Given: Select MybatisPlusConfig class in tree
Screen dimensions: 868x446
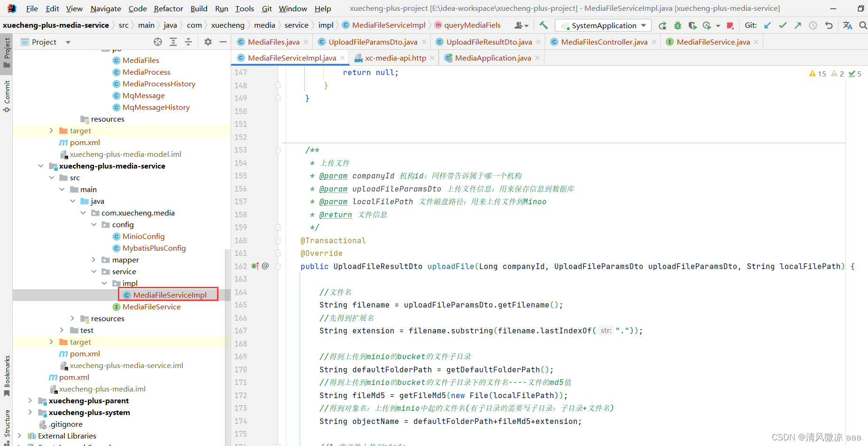Looking at the screenshot, I should click(x=154, y=248).
